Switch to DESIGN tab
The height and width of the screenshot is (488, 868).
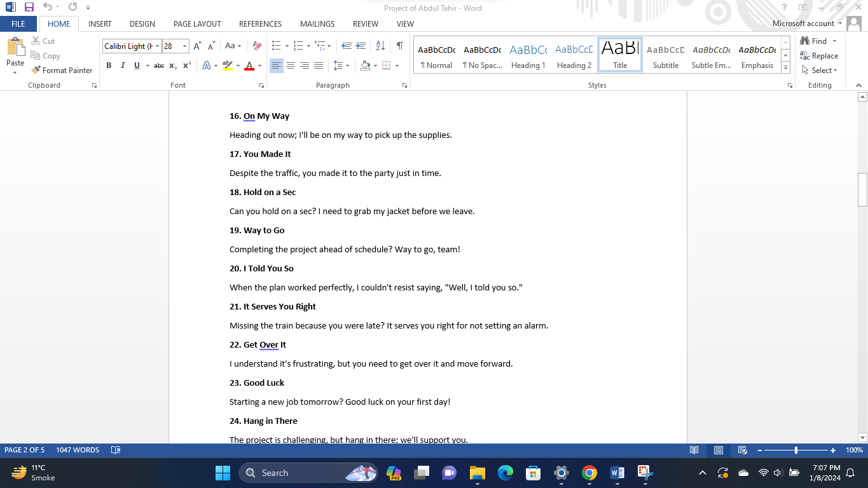point(142,24)
